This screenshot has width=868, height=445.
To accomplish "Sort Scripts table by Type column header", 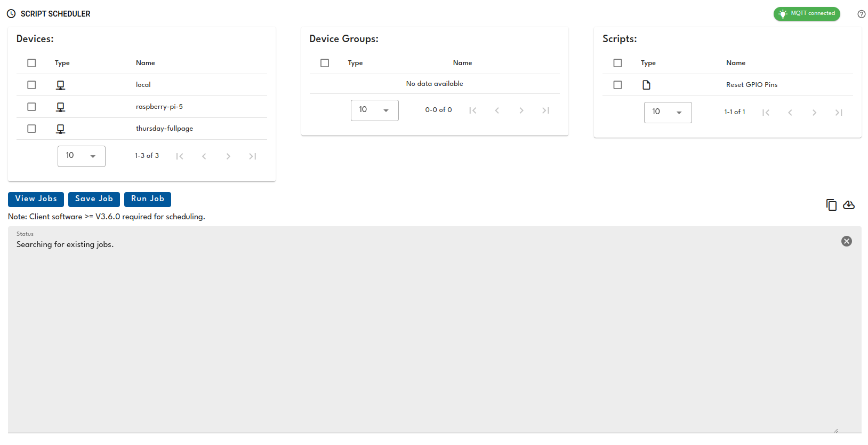I will pos(648,63).
